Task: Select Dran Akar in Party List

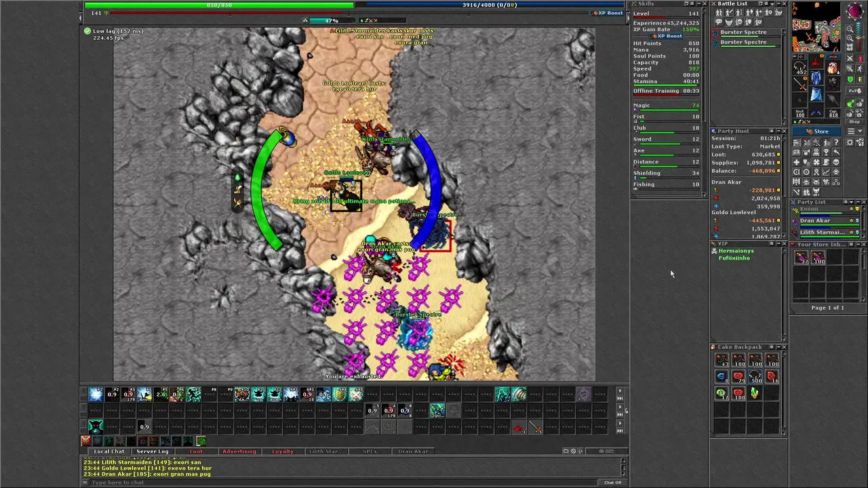Action: tap(825, 222)
